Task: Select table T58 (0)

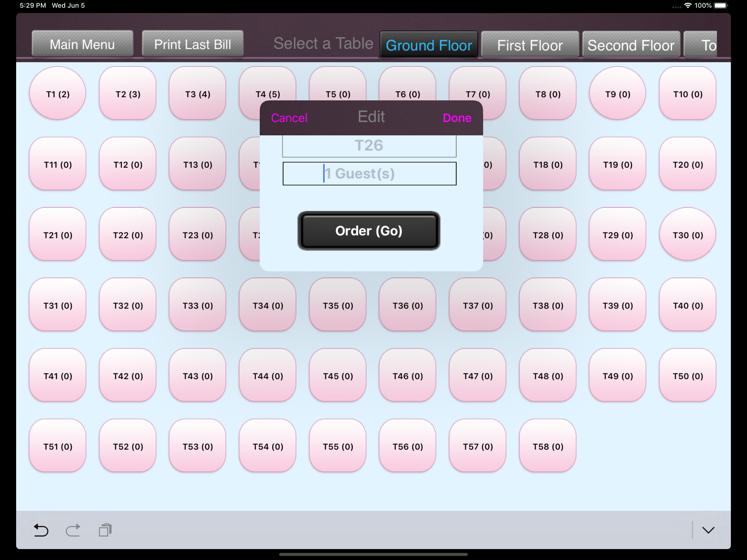Action: pyautogui.click(x=548, y=445)
